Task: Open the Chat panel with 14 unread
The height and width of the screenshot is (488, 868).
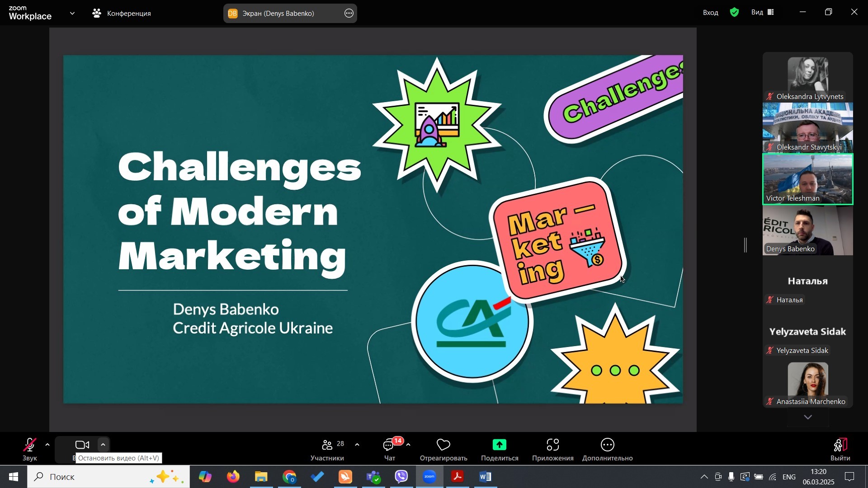Action: [389, 446]
